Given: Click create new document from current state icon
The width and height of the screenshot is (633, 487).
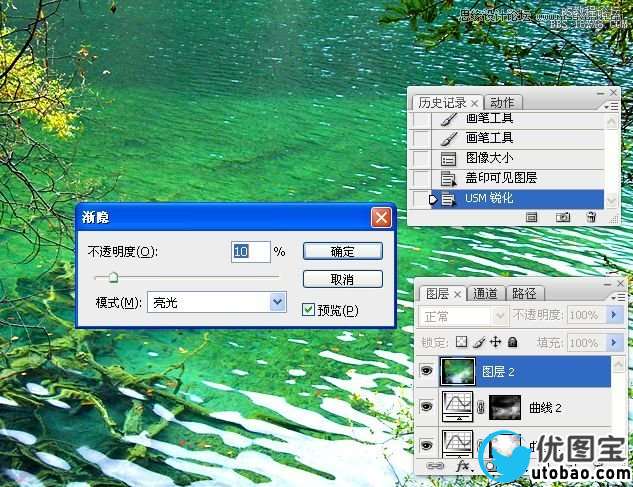Looking at the screenshot, I should coord(531,218).
